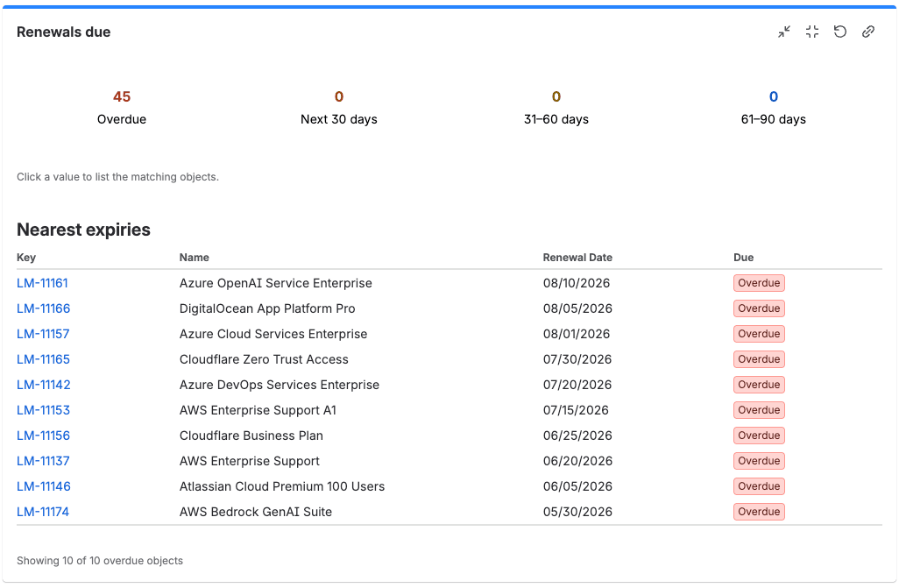Go to LM-11142
The image size is (899, 588).
[44, 385]
